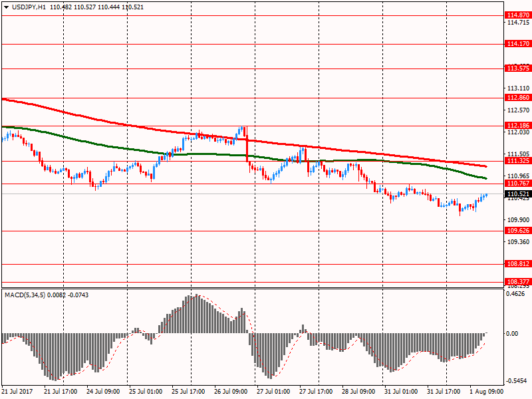Select the latest blue candle on the chart

pyautogui.click(x=487, y=195)
